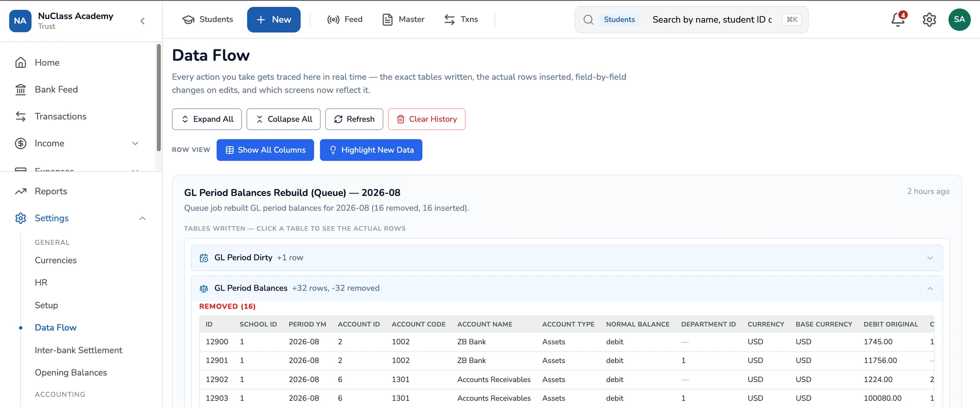Open the settings gear in top bar
The height and width of the screenshot is (407, 980).
(x=929, y=20)
